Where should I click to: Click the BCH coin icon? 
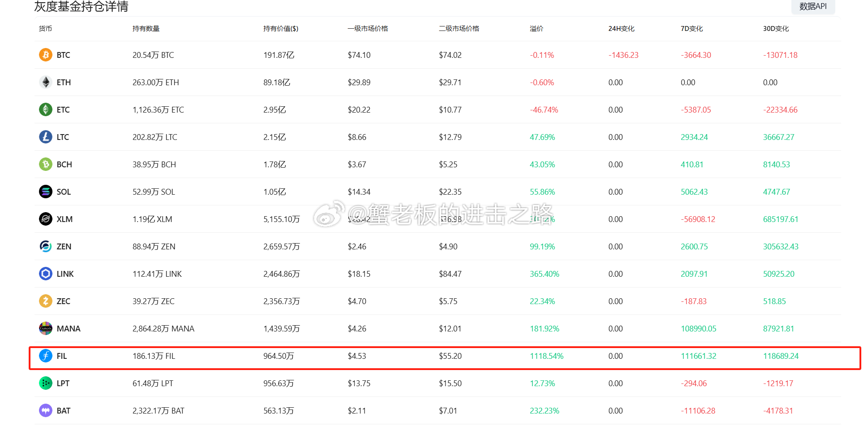(46, 164)
